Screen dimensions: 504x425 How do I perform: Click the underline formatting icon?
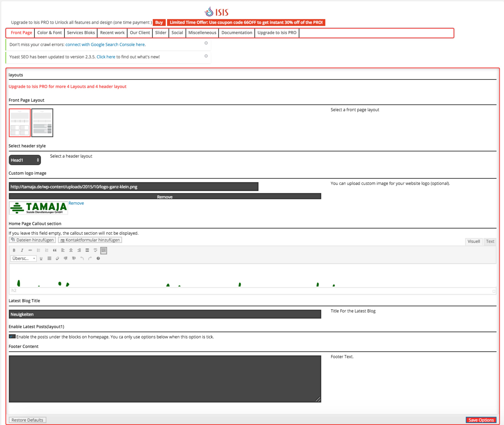point(41,258)
